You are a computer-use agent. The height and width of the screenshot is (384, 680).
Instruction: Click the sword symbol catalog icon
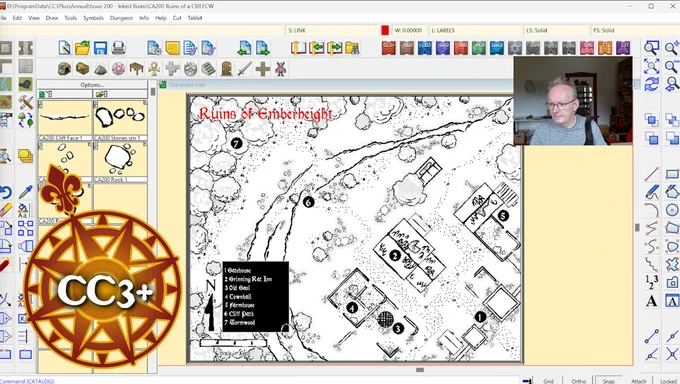245,69
